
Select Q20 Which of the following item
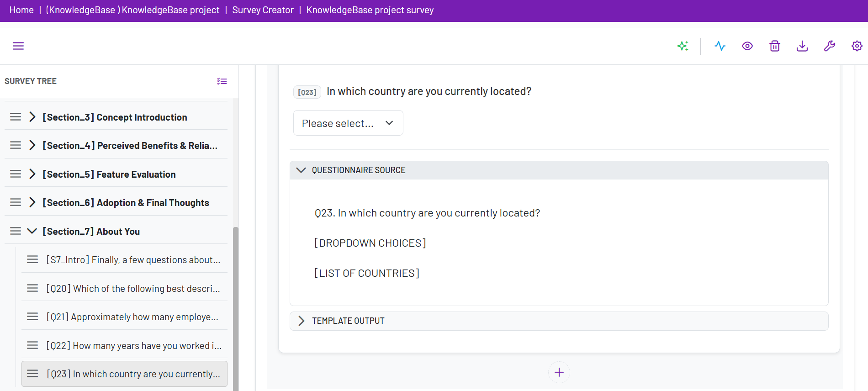pyautogui.click(x=124, y=288)
